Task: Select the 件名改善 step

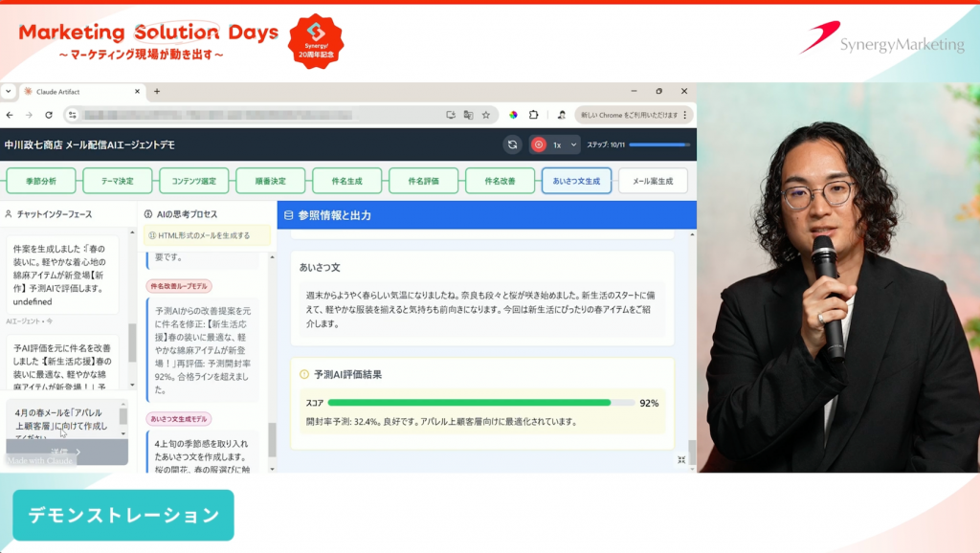Action: coord(500,181)
